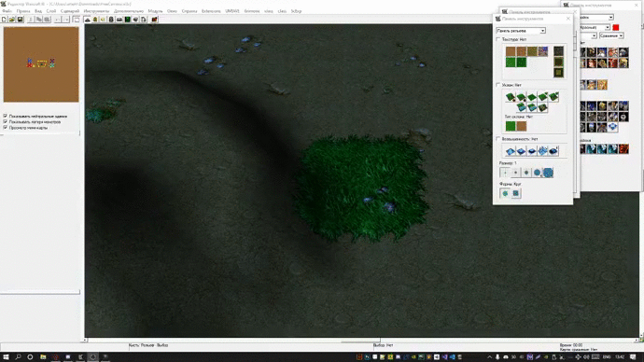The width and height of the screenshot is (644, 362).
Task: Select the Noise height tool
Action: pos(542,151)
